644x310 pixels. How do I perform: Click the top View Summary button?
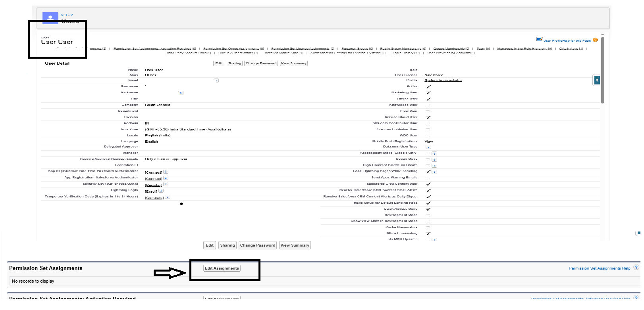293,63
